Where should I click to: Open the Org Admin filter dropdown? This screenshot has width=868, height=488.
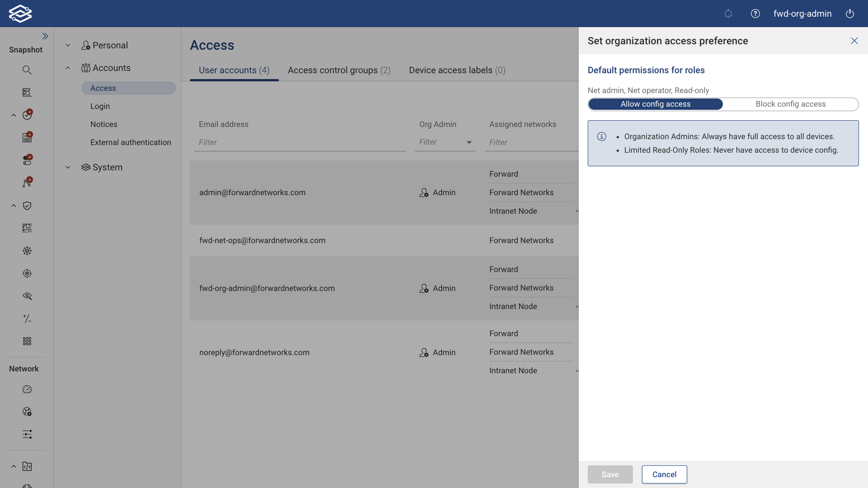(x=469, y=142)
